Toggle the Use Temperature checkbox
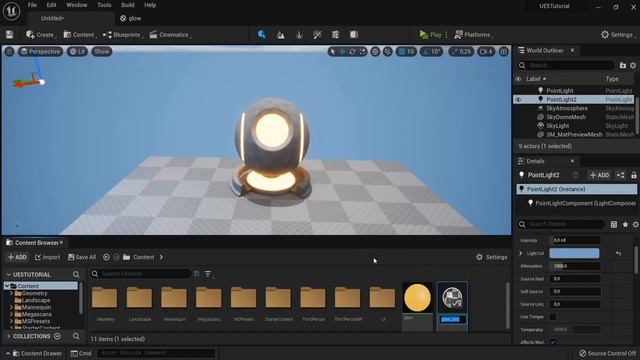This screenshot has width=640, height=360. coord(553,317)
